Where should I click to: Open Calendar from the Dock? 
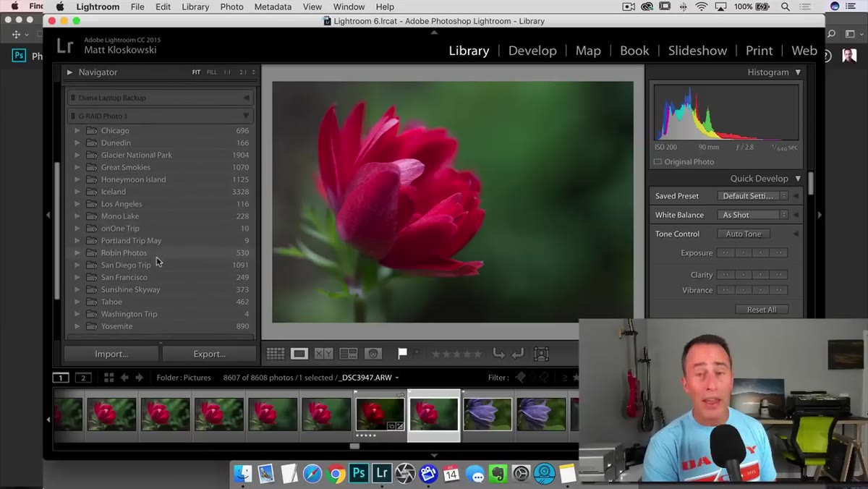pos(451,474)
